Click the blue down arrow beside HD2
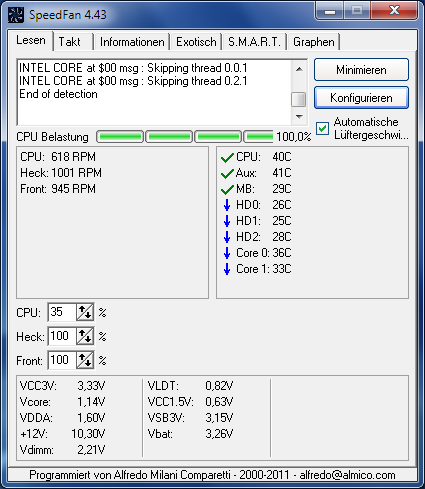This screenshot has width=425, height=489. 227,237
